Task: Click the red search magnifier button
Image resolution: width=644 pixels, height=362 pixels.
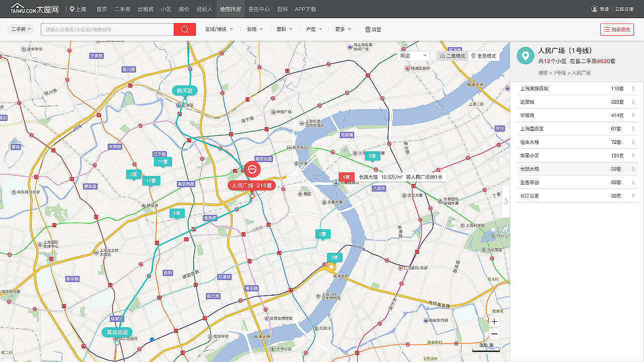Action: (x=185, y=30)
